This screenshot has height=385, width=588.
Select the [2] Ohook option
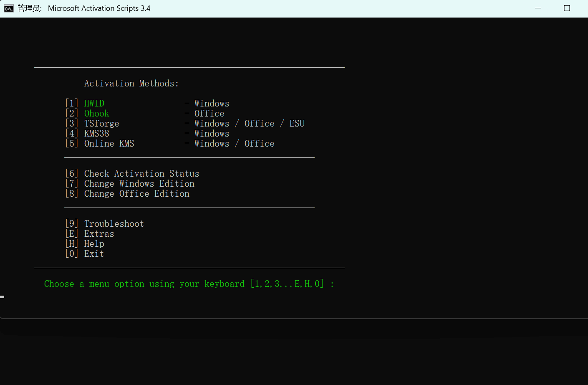pyautogui.click(x=87, y=113)
